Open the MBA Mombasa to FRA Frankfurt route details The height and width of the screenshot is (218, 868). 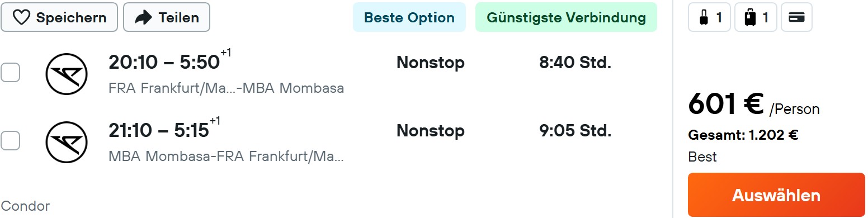[226, 157]
